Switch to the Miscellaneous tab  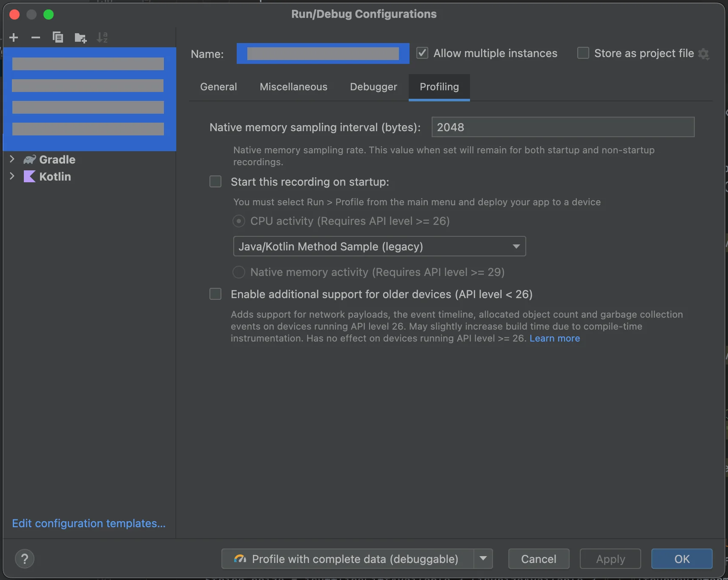293,87
